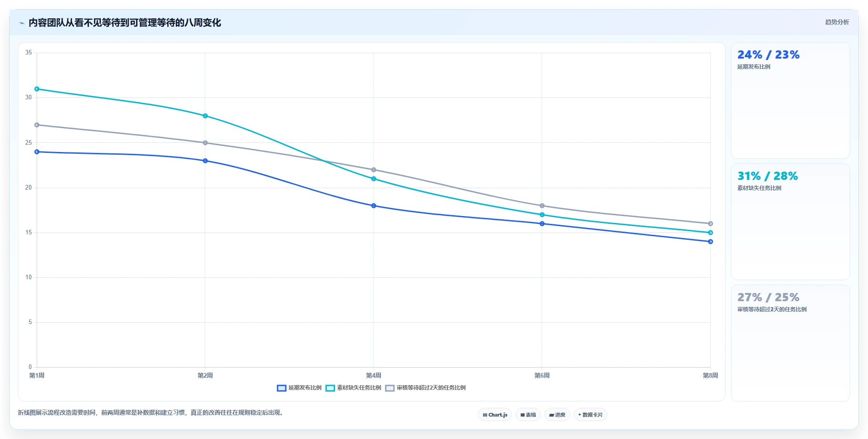Click the 15 y-axis tick label
Viewport: 868px width, 439px height.
pyautogui.click(x=28, y=233)
